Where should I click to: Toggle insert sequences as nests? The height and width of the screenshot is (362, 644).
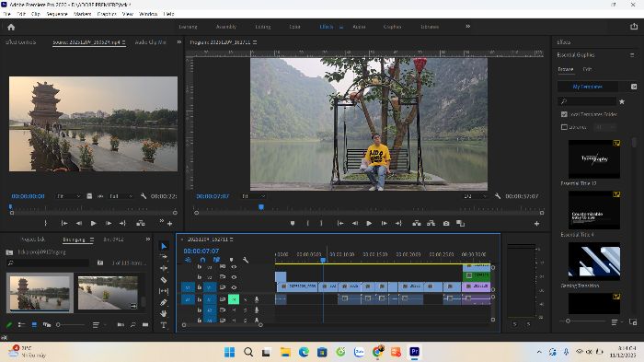click(x=188, y=260)
